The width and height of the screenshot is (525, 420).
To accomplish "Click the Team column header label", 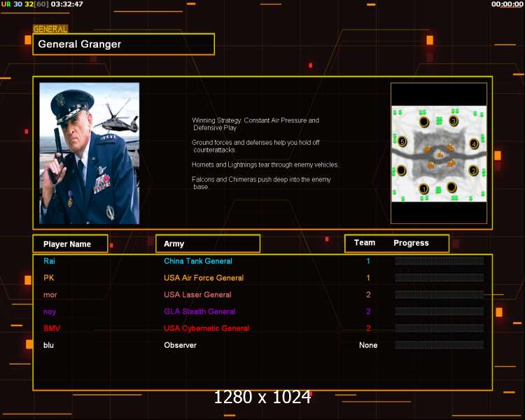I will 365,242.
